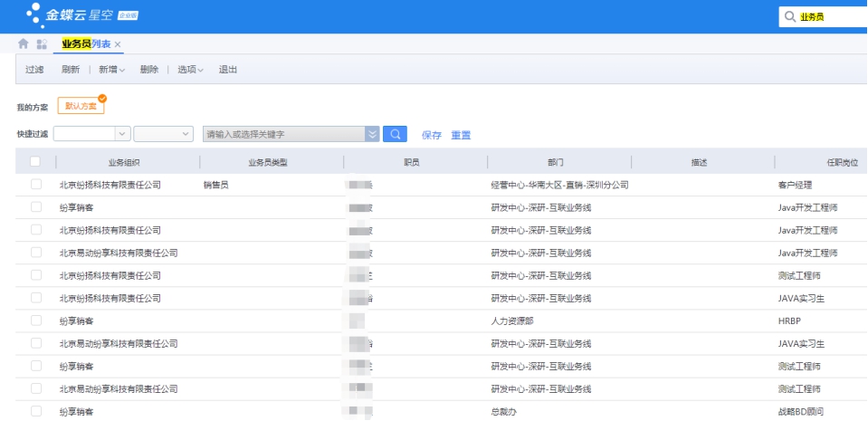868x421 pixels.
Task: Click the 保存 link
Action: [431, 135]
